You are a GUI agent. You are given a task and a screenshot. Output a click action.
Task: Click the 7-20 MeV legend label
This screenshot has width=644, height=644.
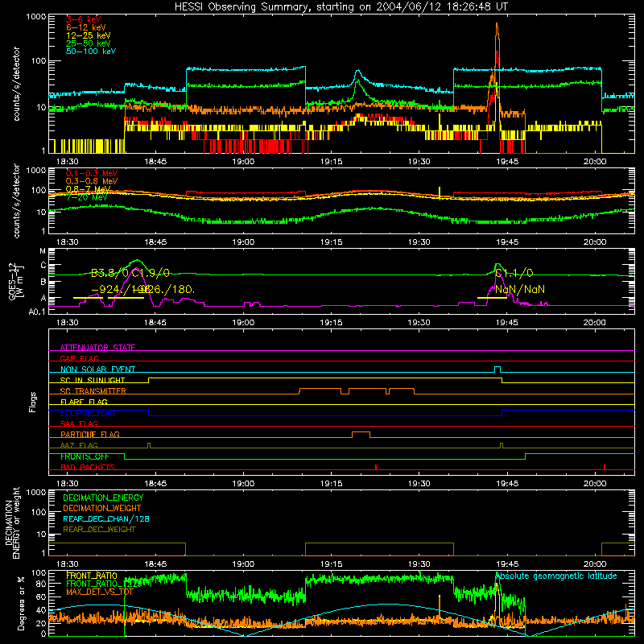[86, 197]
